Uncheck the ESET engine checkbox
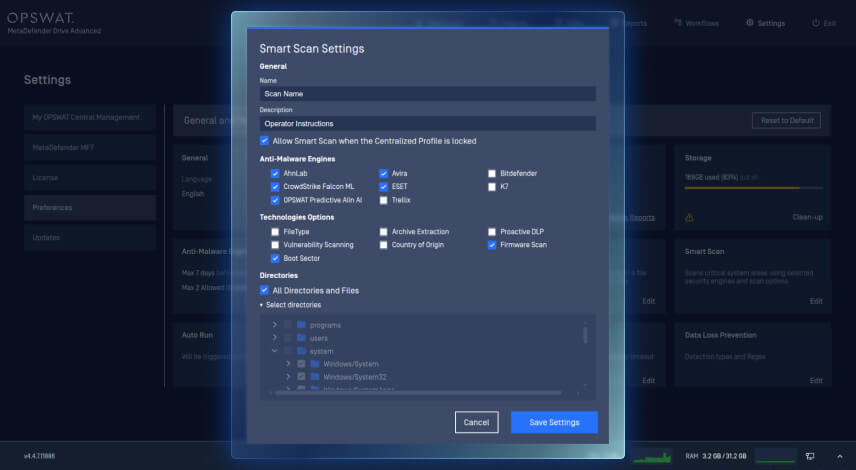Viewport: 856px width, 470px height. (x=383, y=187)
